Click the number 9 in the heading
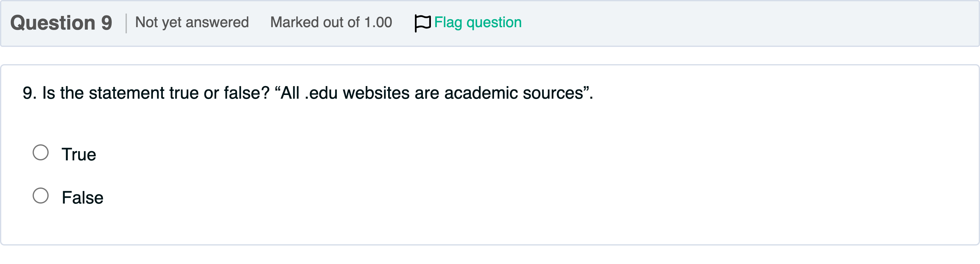The width and height of the screenshot is (980, 264). (106, 23)
